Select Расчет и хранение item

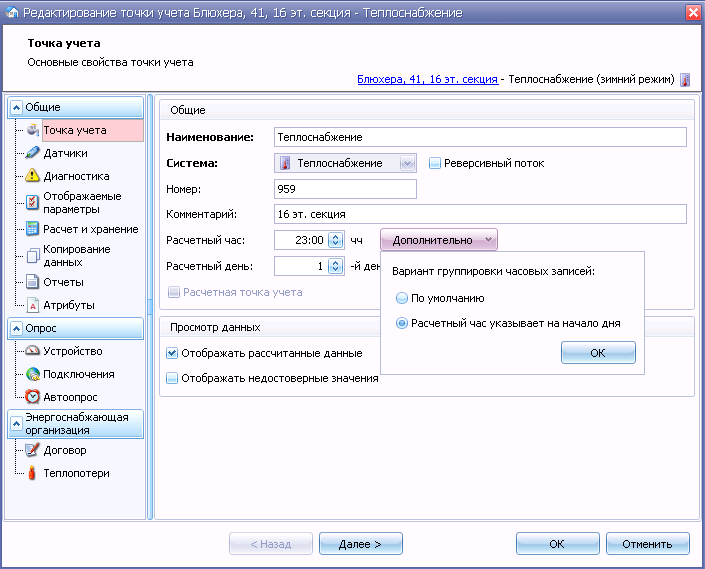(91, 229)
